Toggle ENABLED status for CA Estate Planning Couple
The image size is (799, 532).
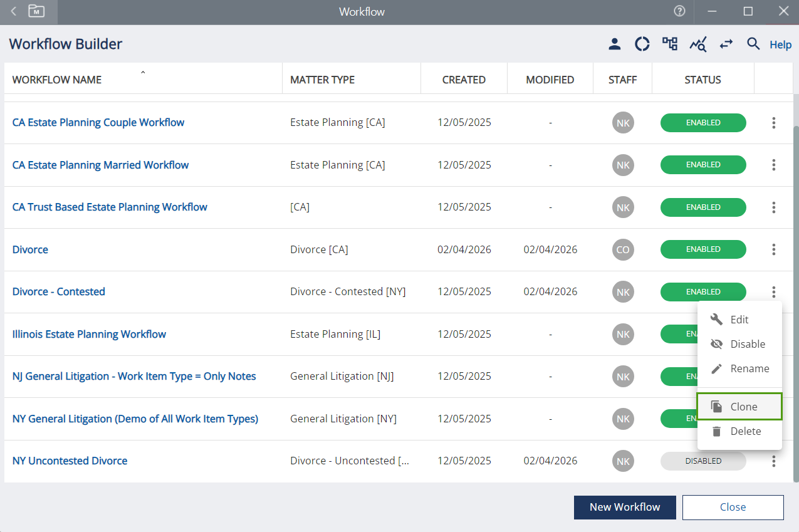pos(702,123)
